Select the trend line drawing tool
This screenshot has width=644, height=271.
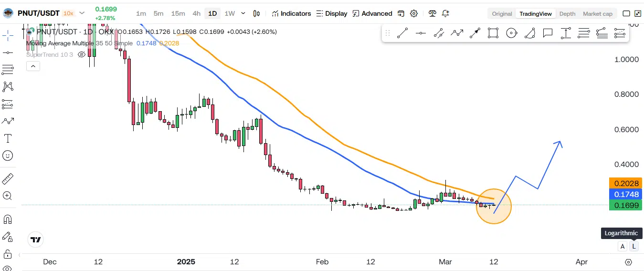[402, 33]
